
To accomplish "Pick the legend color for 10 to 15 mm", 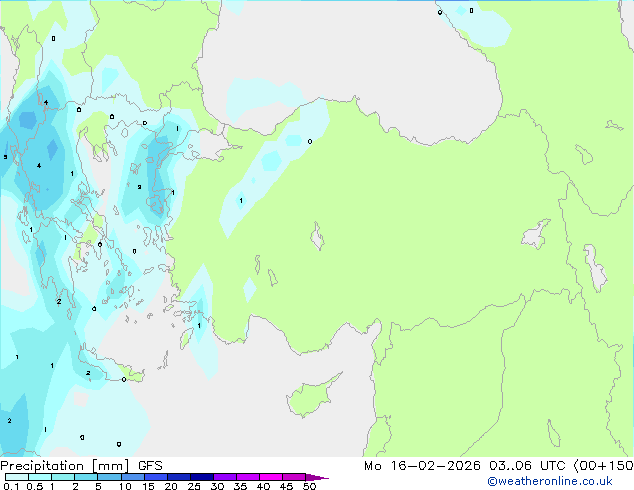I will 132,477.
